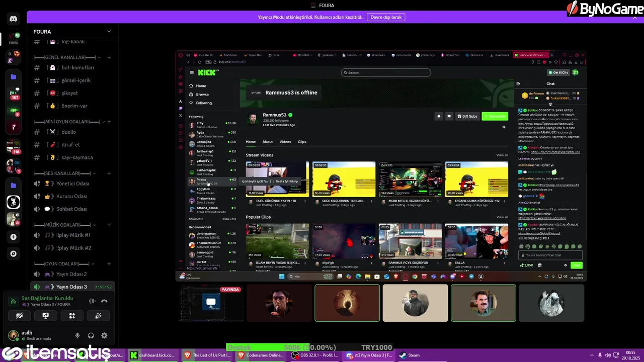This screenshot has width=644, height=362.
Task: Open the sayı-saymaca channel
Action: click(72, 157)
